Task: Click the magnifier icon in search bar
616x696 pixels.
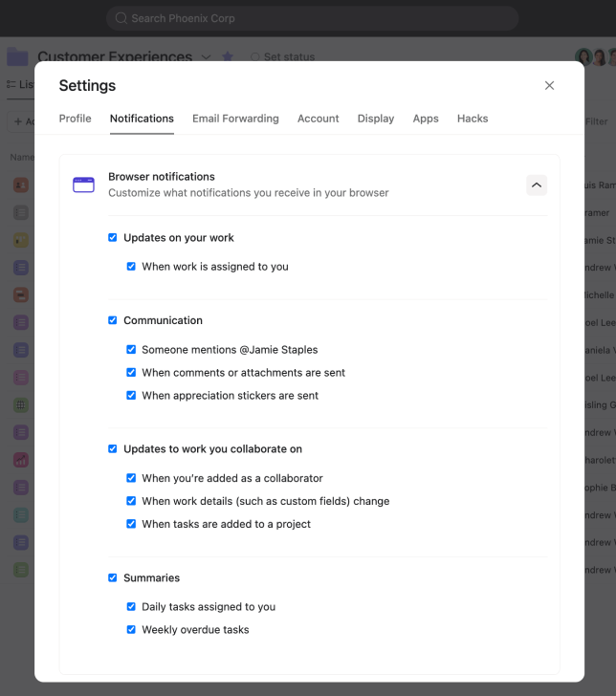Action: (121, 18)
